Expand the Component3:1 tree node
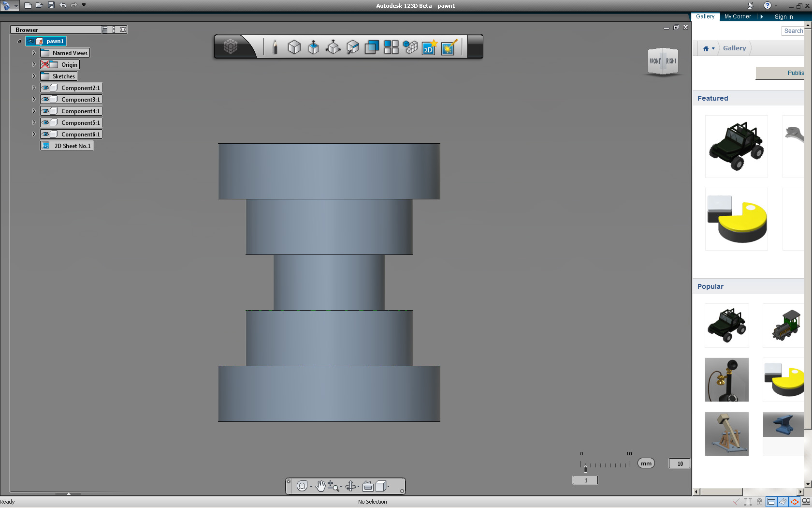Screen dimensions: 812x508 (x=34, y=99)
